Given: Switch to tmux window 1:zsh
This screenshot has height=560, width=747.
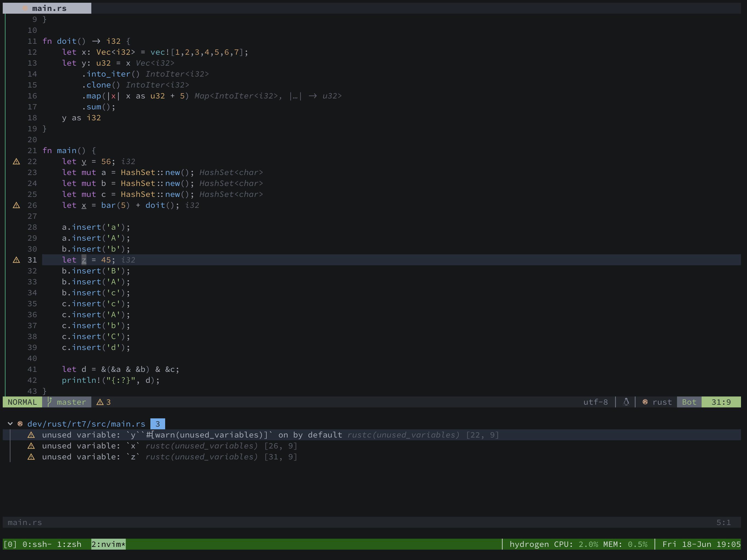Looking at the screenshot, I should (x=69, y=544).
